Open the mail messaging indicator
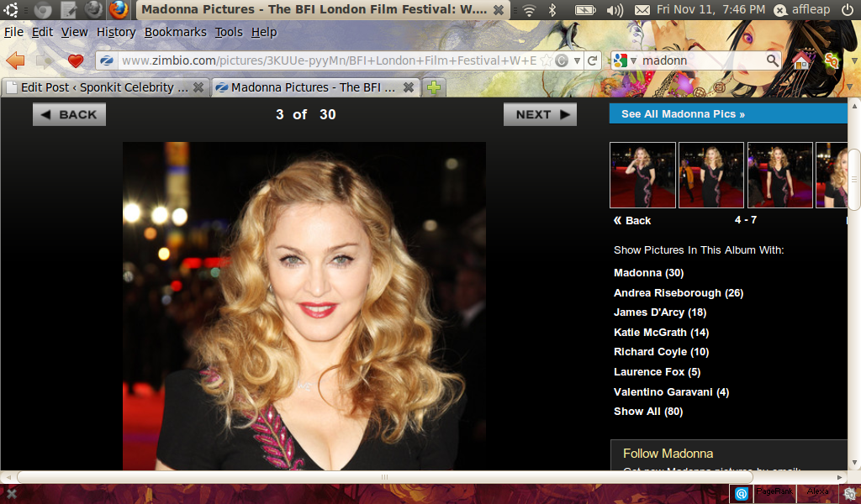 pos(642,10)
